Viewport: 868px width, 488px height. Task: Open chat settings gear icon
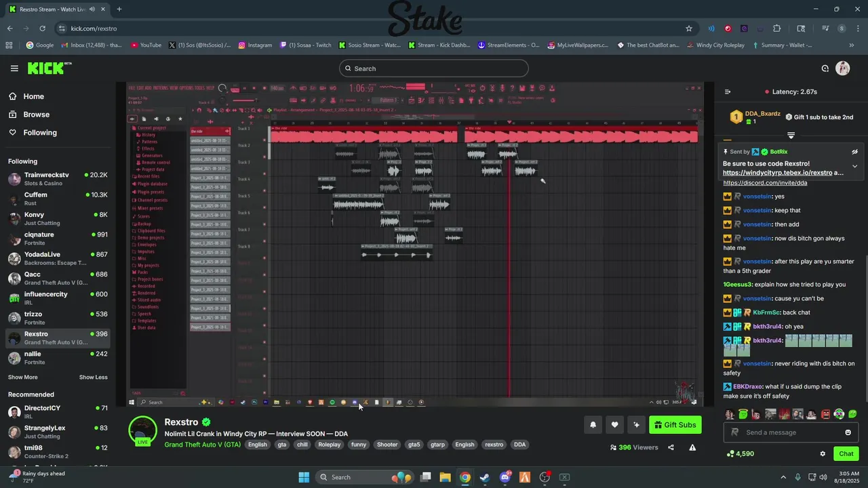823,453
